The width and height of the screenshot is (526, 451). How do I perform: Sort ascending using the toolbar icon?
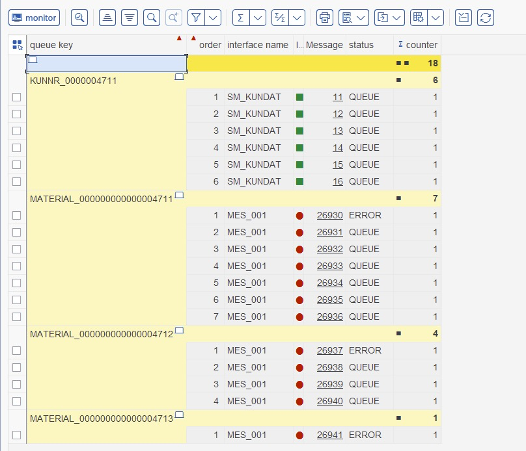pos(107,17)
